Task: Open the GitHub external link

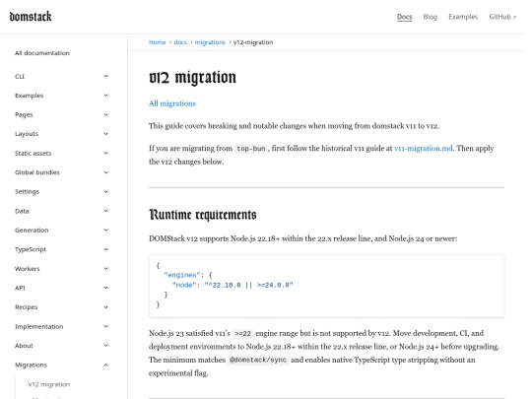Action: click(x=502, y=17)
